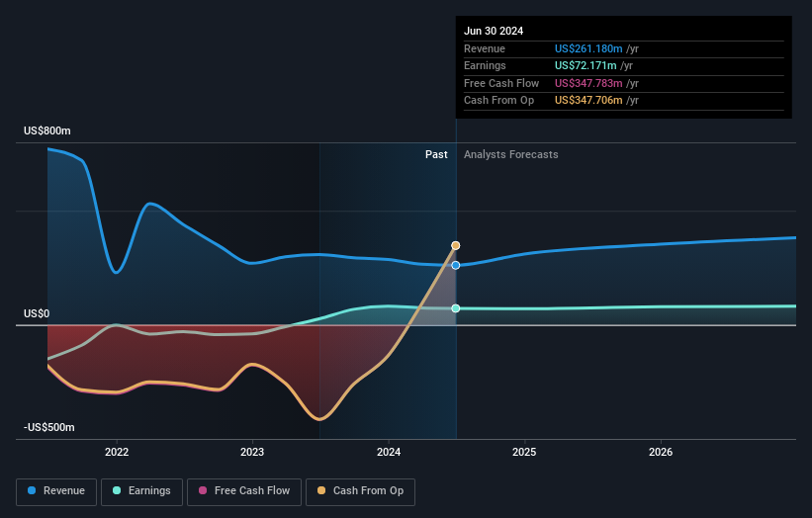
Task: Select the 2024 x-axis label
Action: point(389,452)
